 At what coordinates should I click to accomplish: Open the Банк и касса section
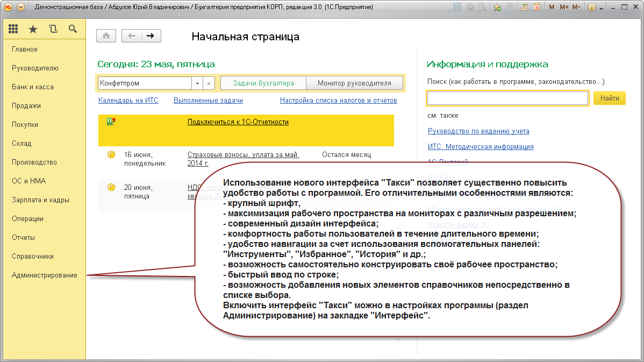point(33,87)
